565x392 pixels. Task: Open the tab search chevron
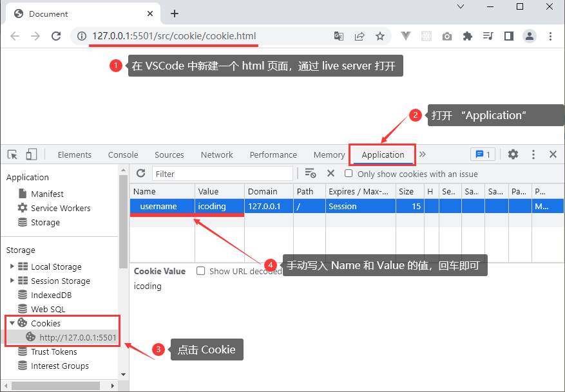[x=461, y=6]
